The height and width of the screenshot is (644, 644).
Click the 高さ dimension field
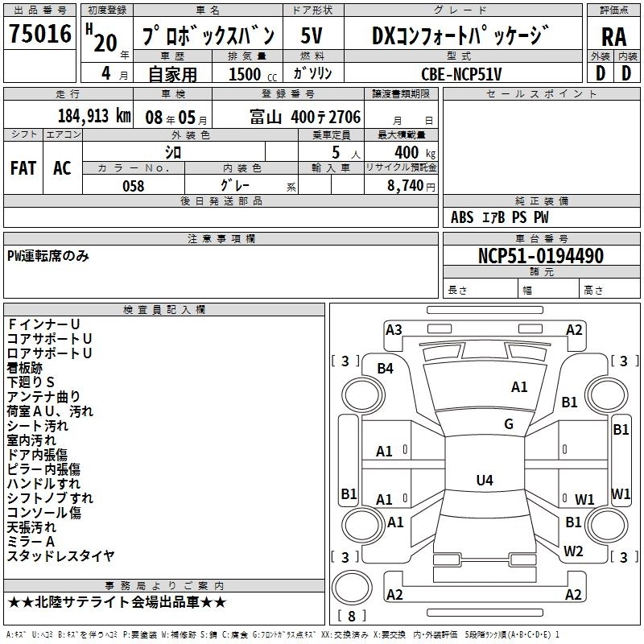coord(609,290)
